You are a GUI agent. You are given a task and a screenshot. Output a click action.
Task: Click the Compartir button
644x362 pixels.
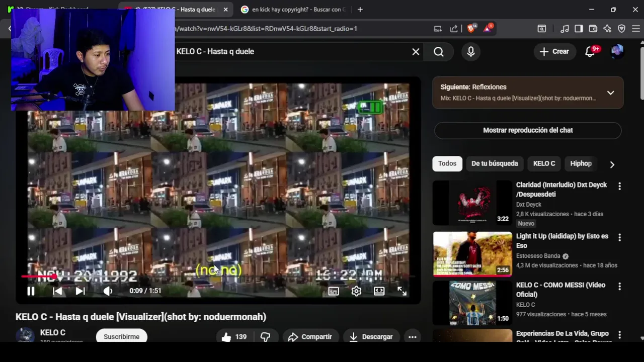[310, 337]
